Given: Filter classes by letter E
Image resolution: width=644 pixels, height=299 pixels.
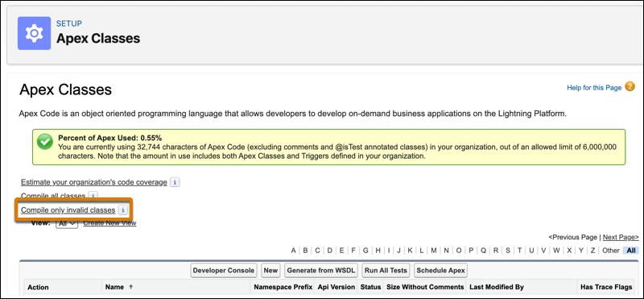Looking at the screenshot, I should point(341,251).
